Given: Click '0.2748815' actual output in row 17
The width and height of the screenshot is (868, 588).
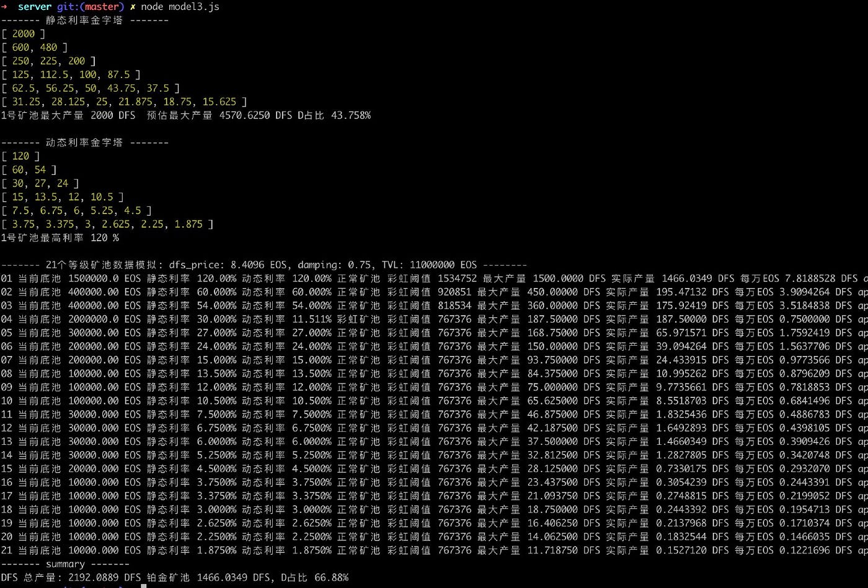Looking at the screenshot, I should 681,497.
